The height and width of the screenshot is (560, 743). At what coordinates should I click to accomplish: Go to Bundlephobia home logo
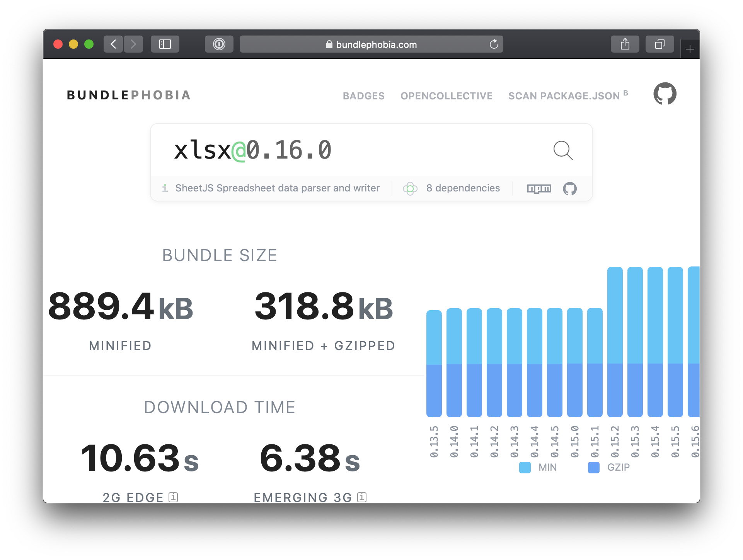tap(129, 95)
